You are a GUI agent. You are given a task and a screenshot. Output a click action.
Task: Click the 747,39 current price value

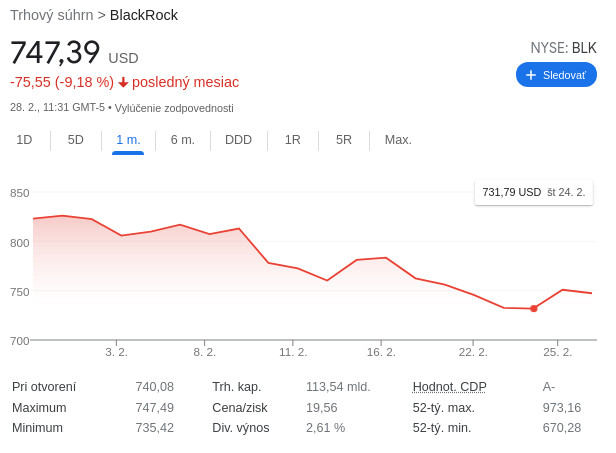(x=55, y=53)
